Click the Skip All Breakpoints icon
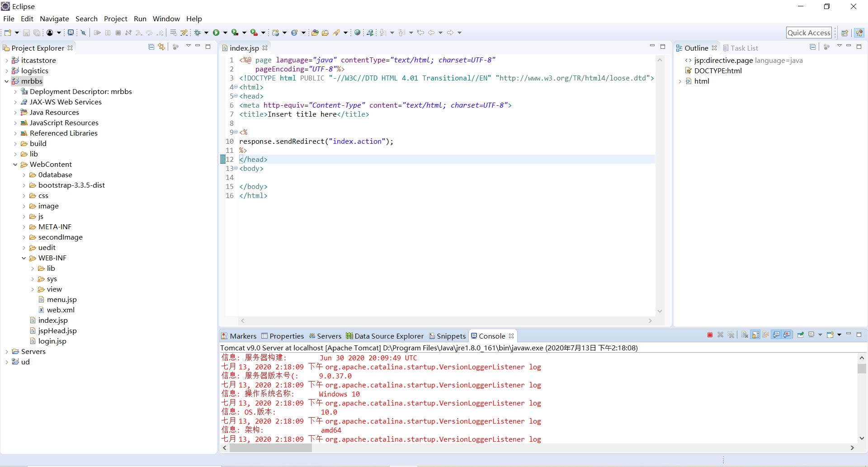Viewport: 868px width, 467px height. point(83,33)
